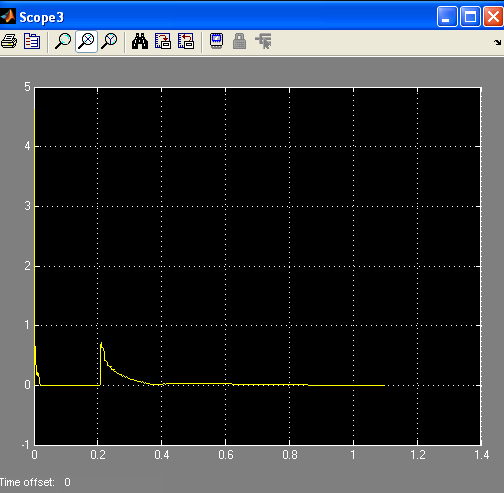Save current axes settings icon
504x493 pixels.
coord(163,42)
